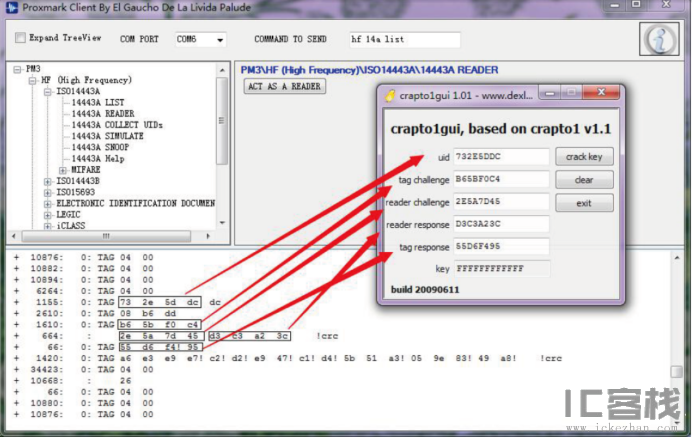Expand the log row 34423 plus sign
This screenshot has height=437, width=693.
pyautogui.click(x=17, y=369)
